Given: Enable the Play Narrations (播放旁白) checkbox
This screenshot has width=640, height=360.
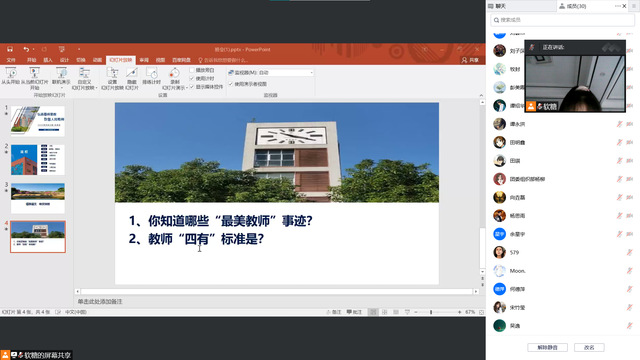Looking at the screenshot, I should 192,70.
